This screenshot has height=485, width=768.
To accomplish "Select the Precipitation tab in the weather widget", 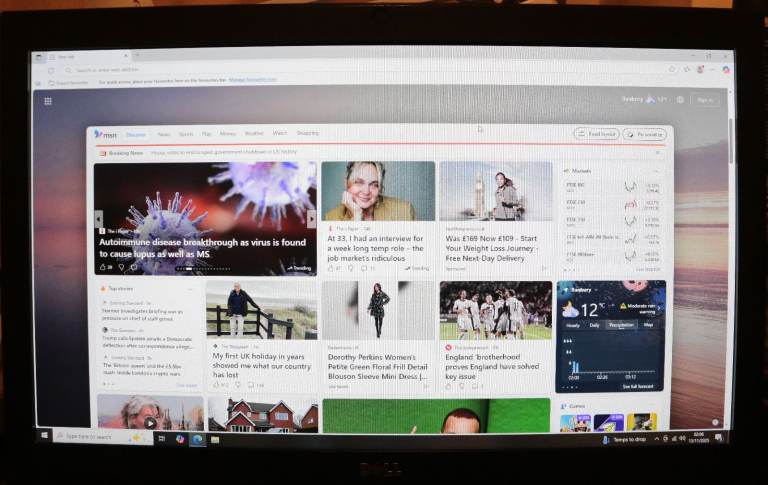I will click(x=621, y=325).
